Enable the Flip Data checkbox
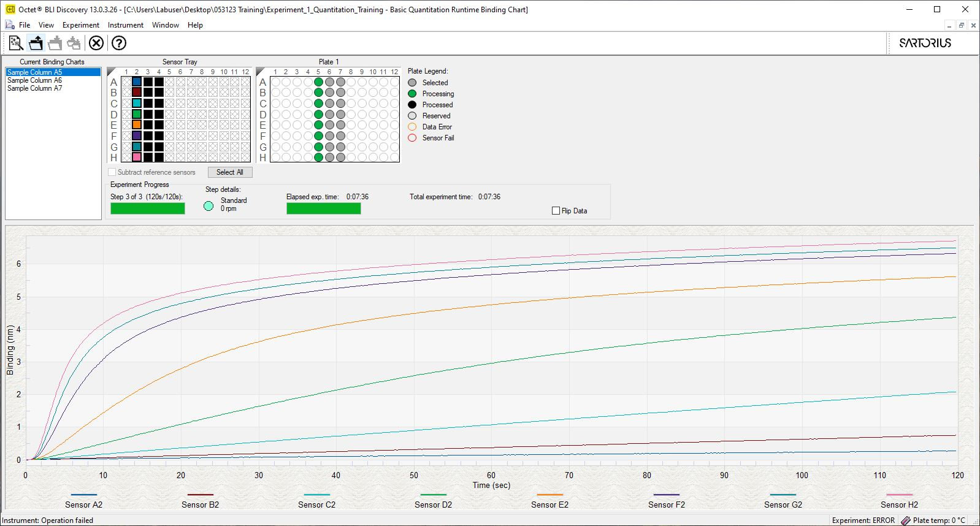This screenshot has height=526, width=980. click(556, 211)
